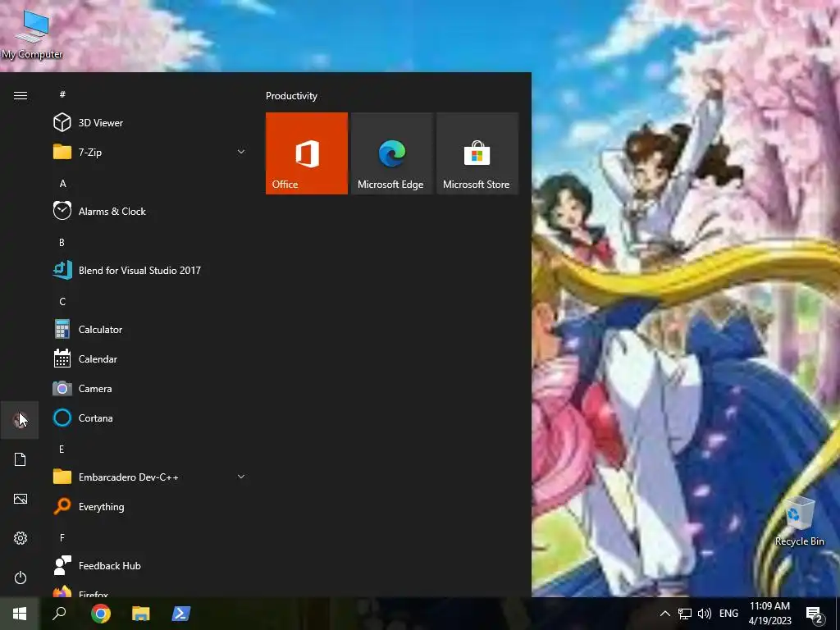The image size is (840, 630).
Task: Click the Windows Start button
Action: click(20, 614)
